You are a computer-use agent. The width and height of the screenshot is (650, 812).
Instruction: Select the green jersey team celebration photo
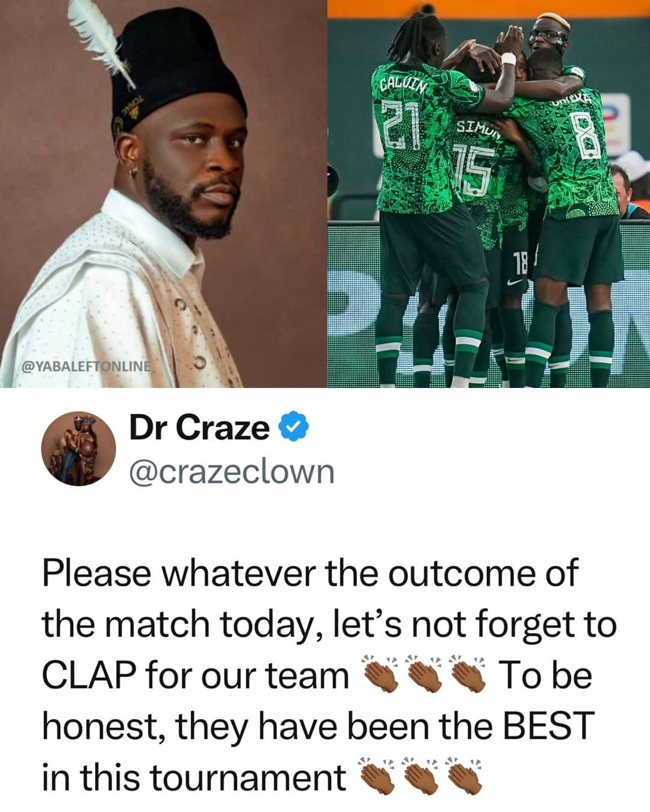[x=489, y=194]
